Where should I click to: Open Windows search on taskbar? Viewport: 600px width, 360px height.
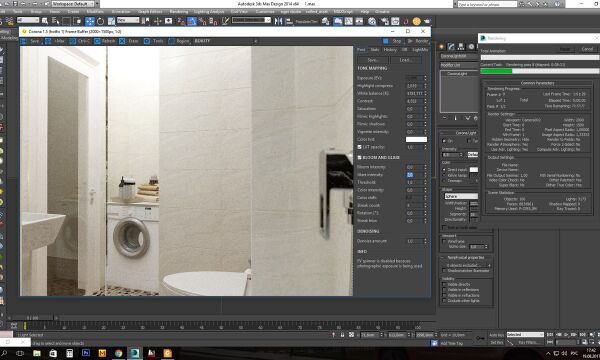4,353
